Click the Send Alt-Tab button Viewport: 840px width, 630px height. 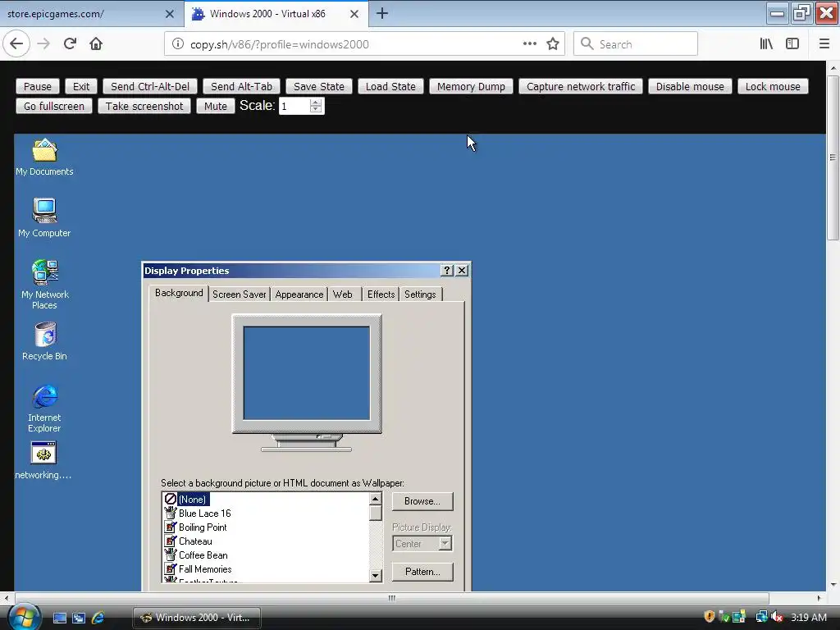click(241, 86)
